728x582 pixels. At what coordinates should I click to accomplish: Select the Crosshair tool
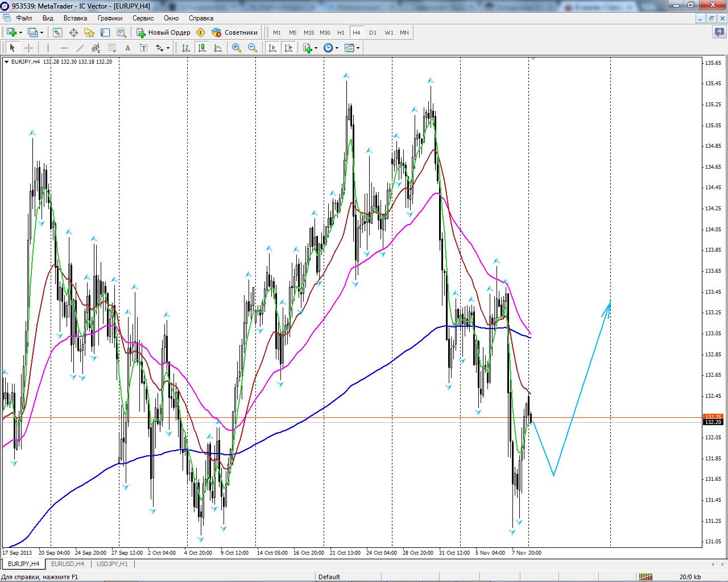coord(28,48)
